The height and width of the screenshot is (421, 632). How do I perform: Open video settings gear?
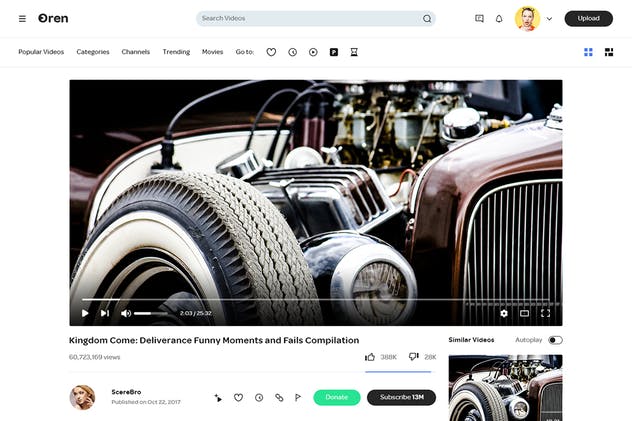504,313
